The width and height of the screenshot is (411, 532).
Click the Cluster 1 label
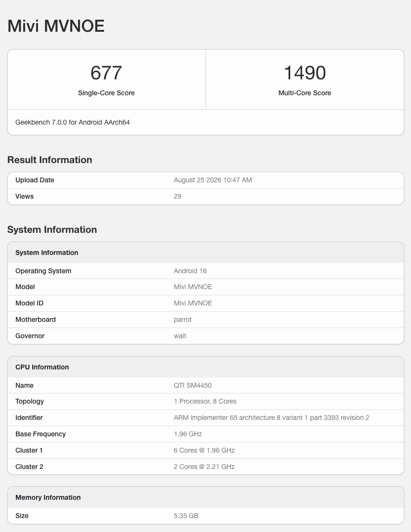pyautogui.click(x=29, y=450)
